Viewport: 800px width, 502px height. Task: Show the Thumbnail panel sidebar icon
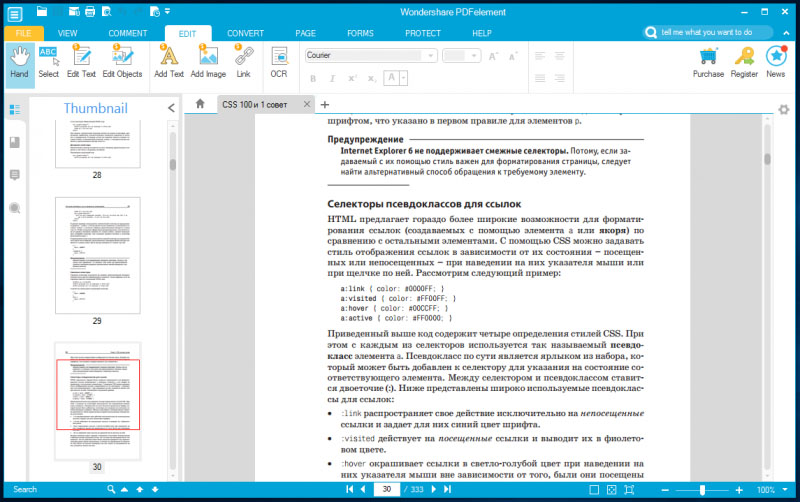pos(15,109)
